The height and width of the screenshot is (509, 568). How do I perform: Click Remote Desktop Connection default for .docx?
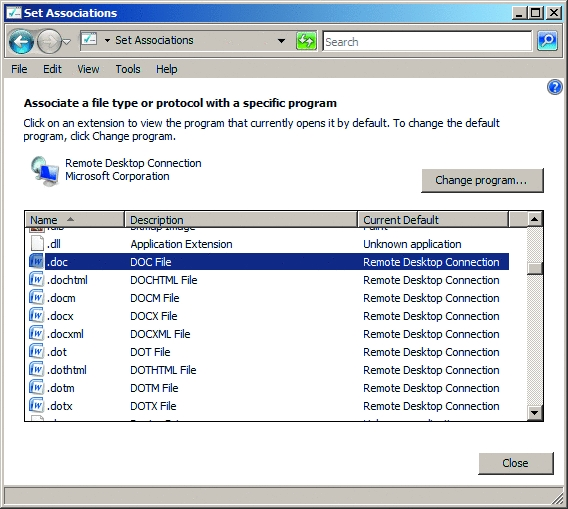tap(431, 316)
